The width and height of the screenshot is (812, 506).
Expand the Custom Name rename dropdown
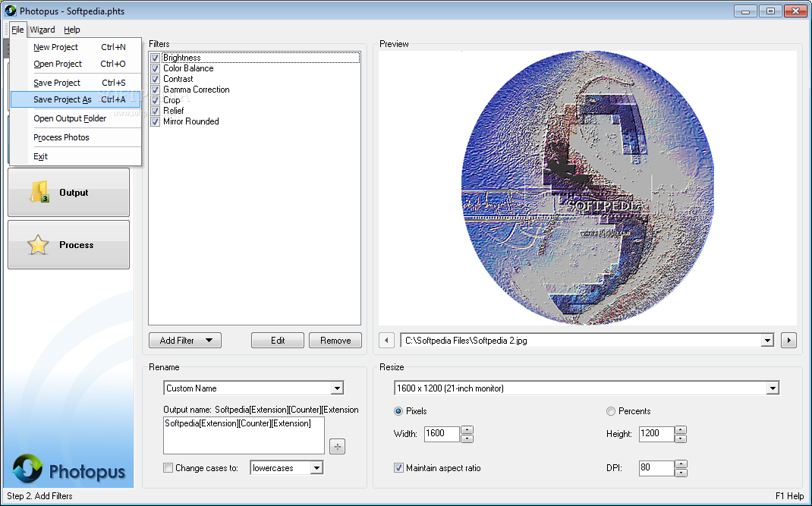pos(337,388)
